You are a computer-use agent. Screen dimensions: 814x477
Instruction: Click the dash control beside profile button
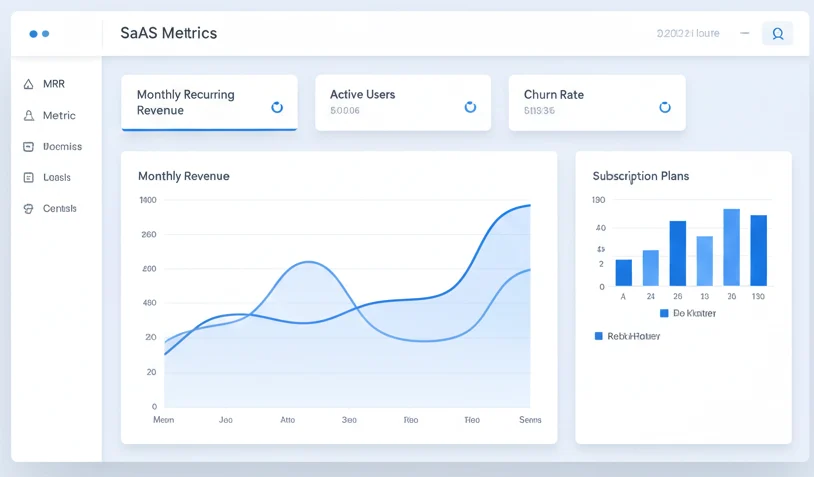click(x=744, y=34)
